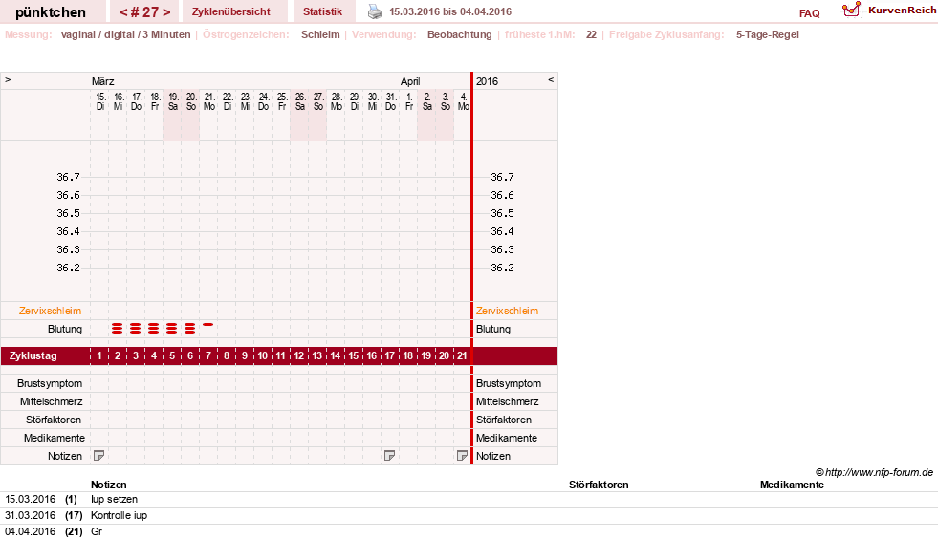
Task: Click the 'März' month label
Action: 103,81
